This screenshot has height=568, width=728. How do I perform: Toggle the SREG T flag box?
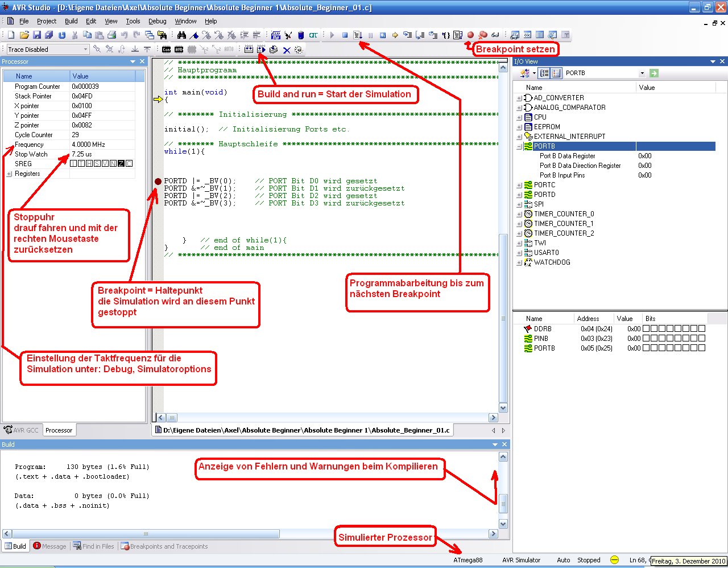(81, 164)
